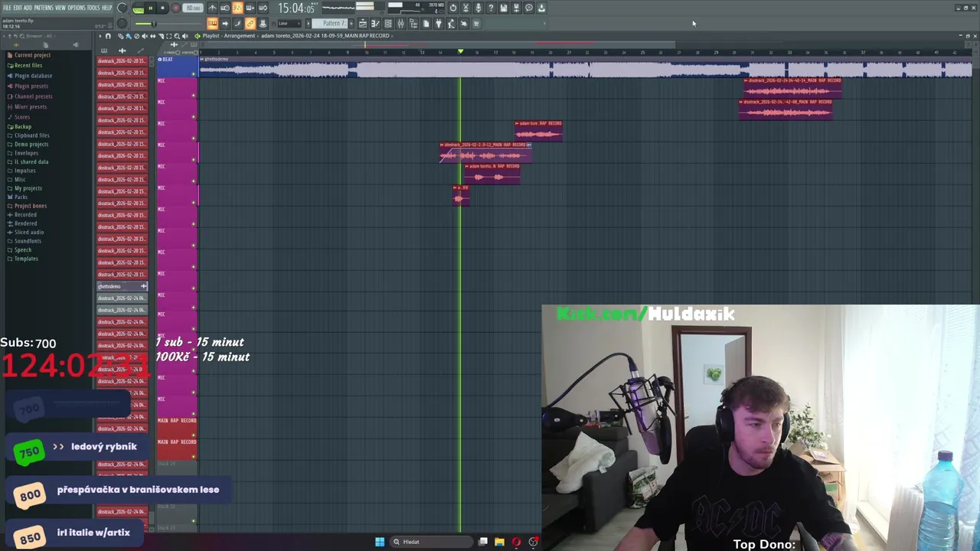
Task: Toggle the overdub blend recording button
Action: pos(250,8)
